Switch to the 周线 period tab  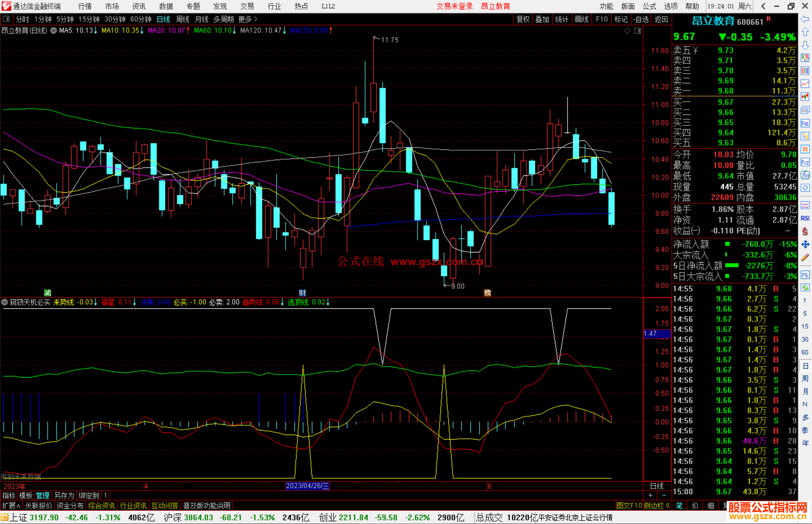[183, 19]
